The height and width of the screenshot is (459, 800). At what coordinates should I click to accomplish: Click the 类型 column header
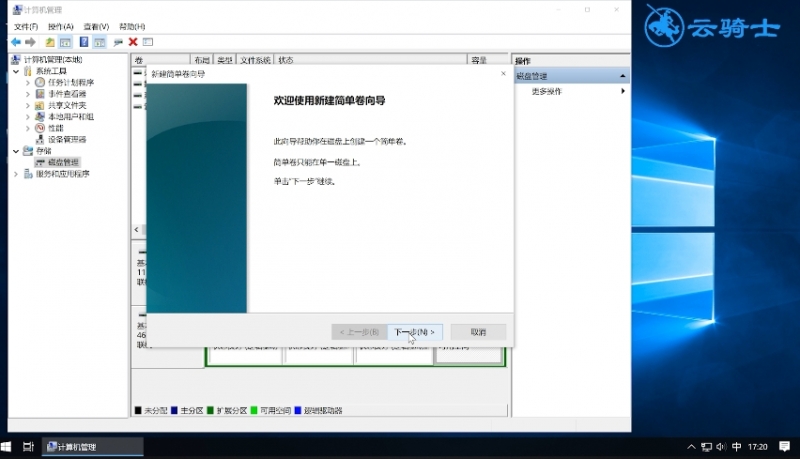(225, 60)
